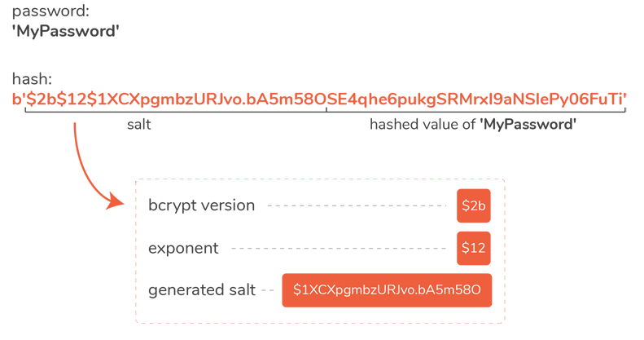
Task: Click bold 'MyPassword' in the hashed value caption
Action: 528,125
